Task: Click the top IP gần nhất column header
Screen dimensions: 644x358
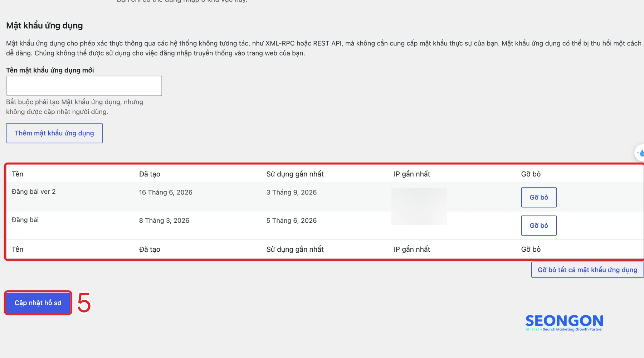Action: [x=412, y=174]
